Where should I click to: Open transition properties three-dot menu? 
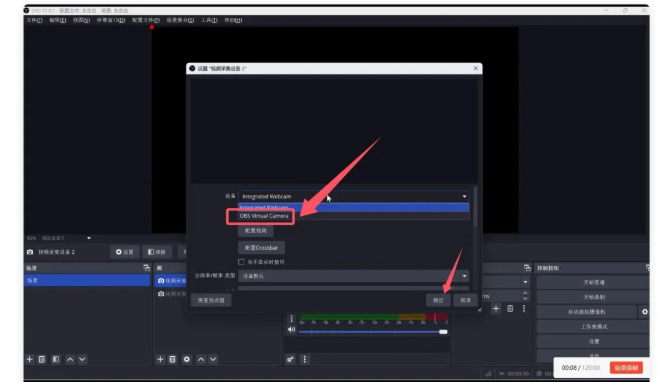pyautogui.click(x=524, y=309)
